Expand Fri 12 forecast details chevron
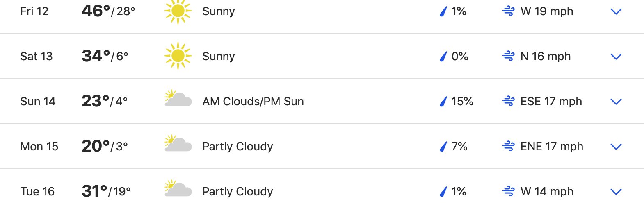This screenshot has width=644, height=213. point(616,11)
